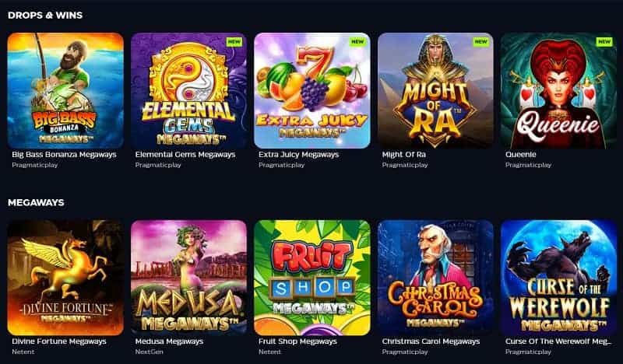Viewport: 623px width, 364px height.
Task: Select Fruit Shop Megaways game tile
Action: 312,278
